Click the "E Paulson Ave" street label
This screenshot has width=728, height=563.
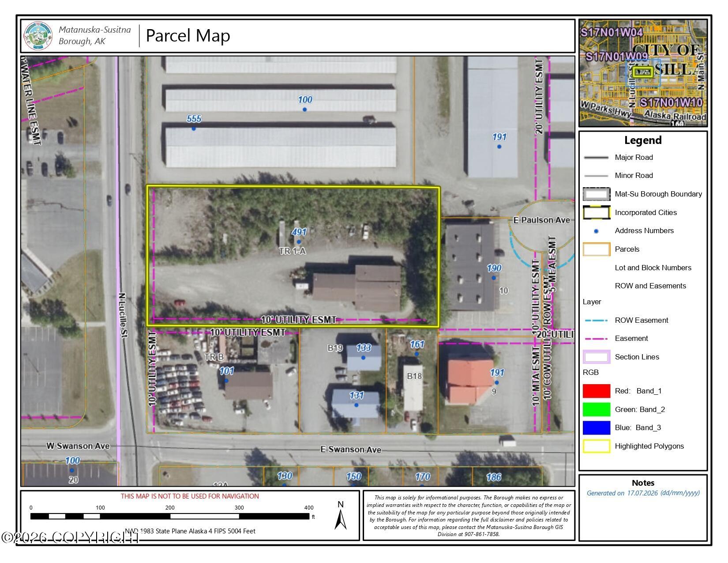(541, 220)
